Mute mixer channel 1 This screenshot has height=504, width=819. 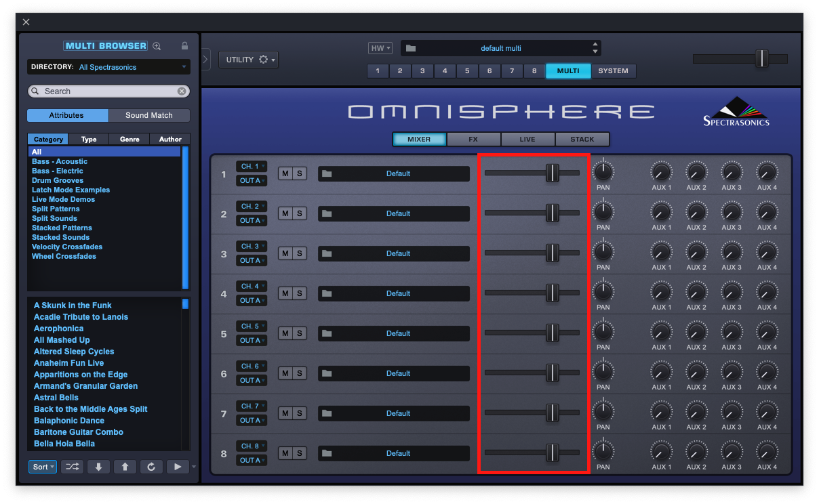pyautogui.click(x=285, y=173)
